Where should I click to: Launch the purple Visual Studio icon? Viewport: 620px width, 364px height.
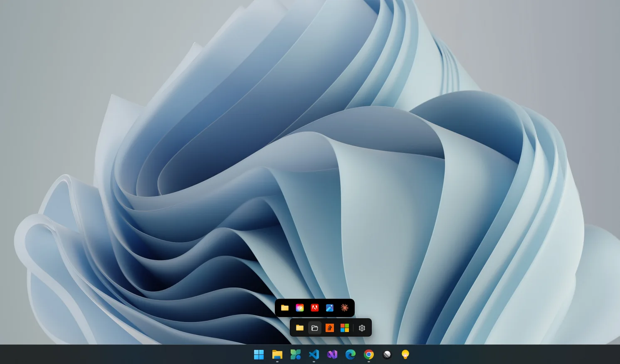tap(332, 354)
